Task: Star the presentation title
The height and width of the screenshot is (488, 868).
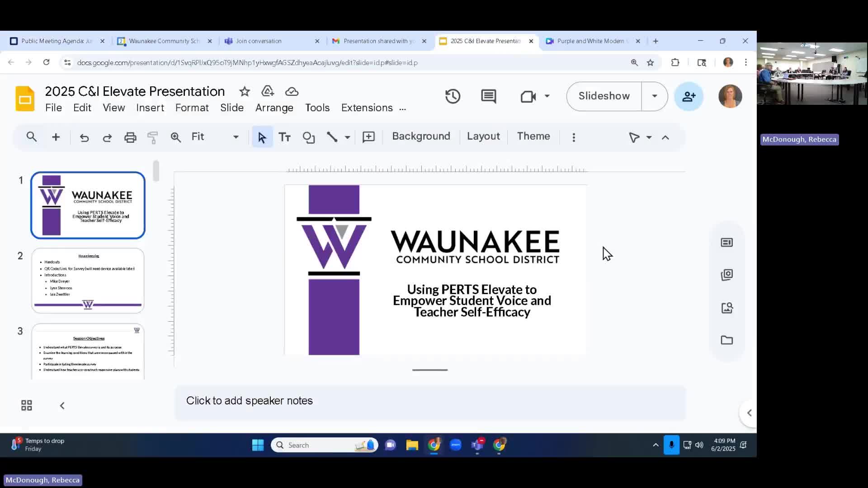Action: point(245,92)
